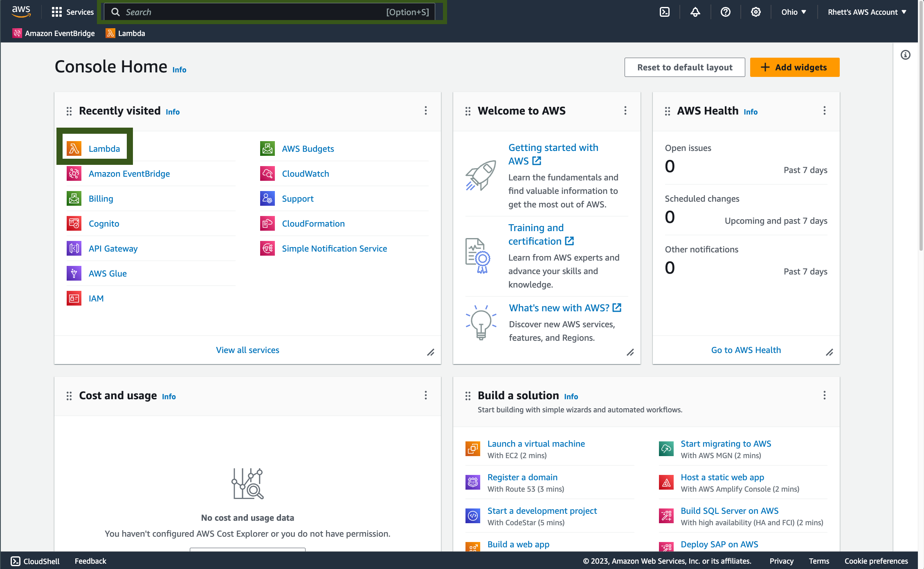Image resolution: width=924 pixels, height=569 pixels.
Task: Expand Rhett's AWS Account dropdown
Action: pos(867,12)
